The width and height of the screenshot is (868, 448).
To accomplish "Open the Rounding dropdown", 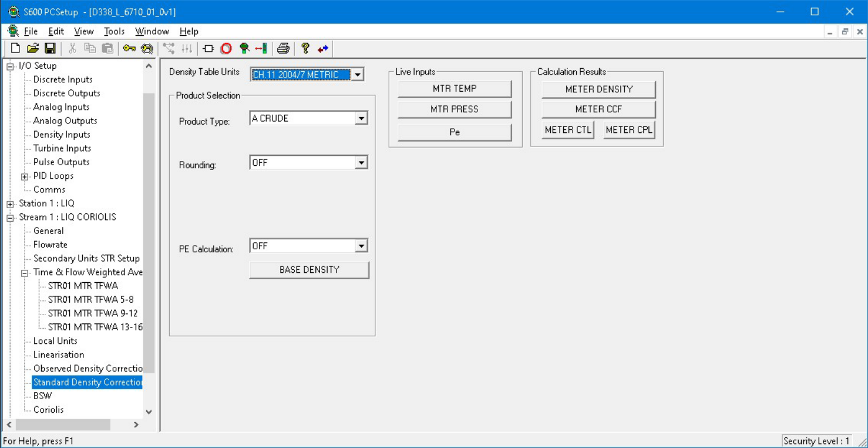I will coord(361,162).
